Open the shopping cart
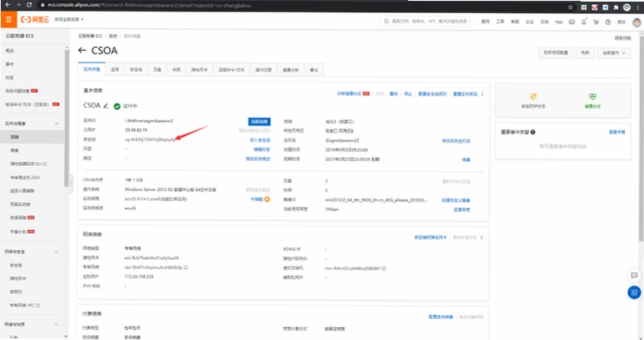 pos(596,22)
